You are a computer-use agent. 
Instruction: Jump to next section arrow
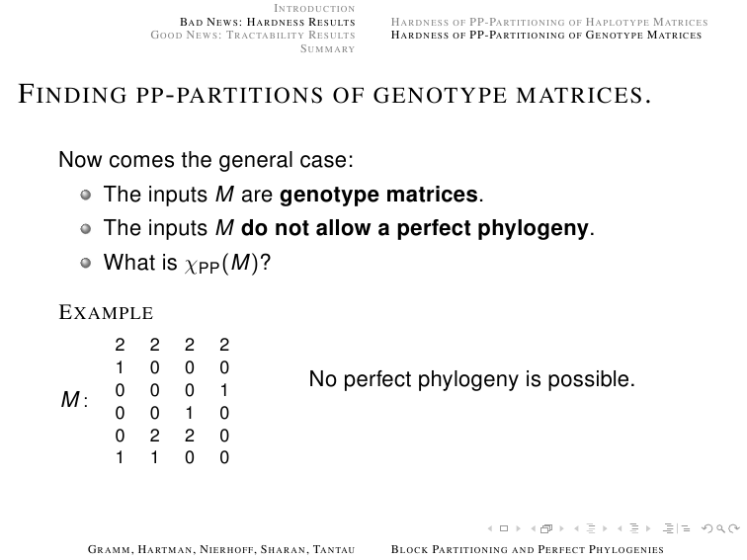click(x=648, y=528)
